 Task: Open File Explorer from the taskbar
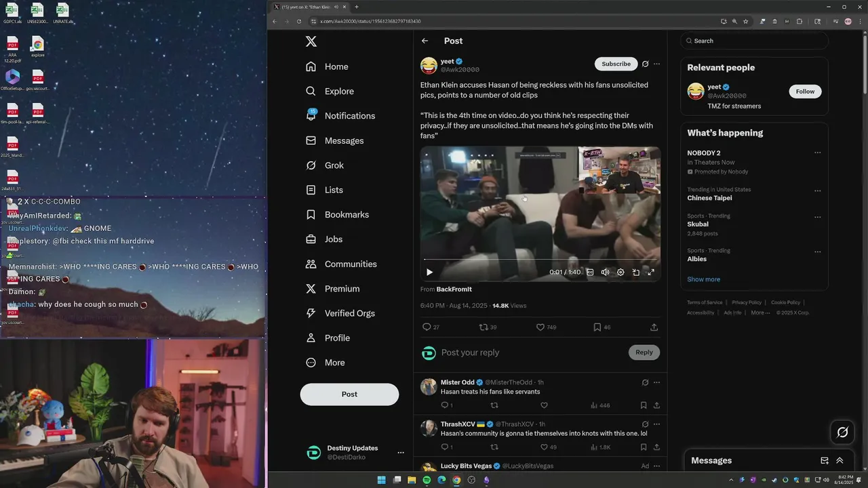click(x=412, y=481)
